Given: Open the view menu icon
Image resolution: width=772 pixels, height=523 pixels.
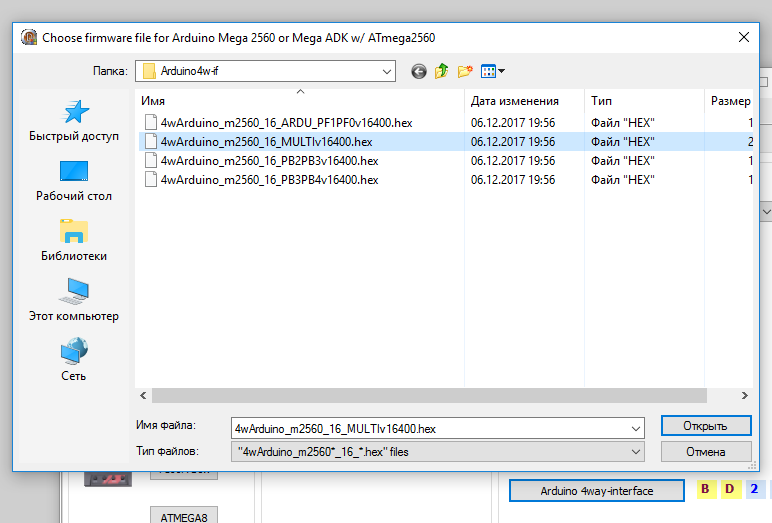Looking at the screenshot, I should [x=492, y=71].
